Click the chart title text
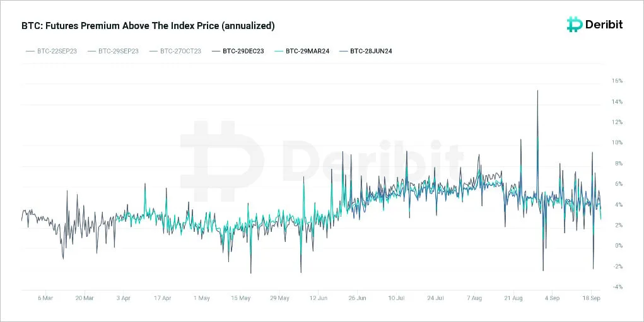The image size is (644, 322). [x=148, y=26]
